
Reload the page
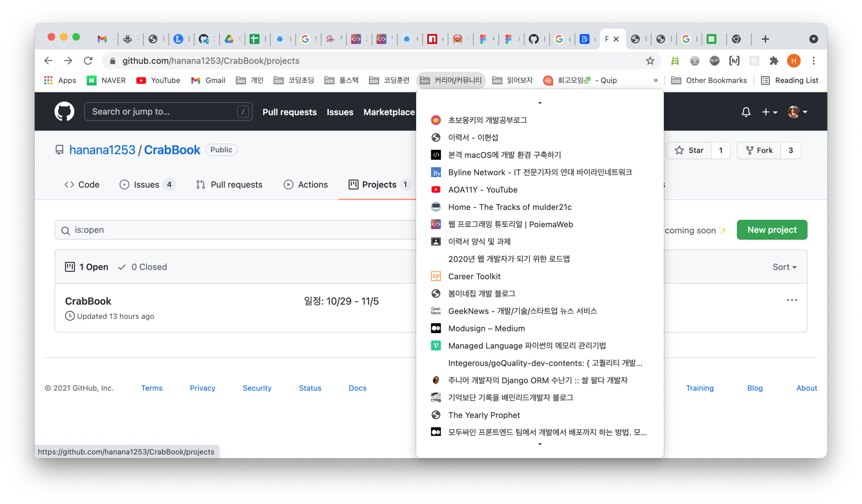[88, 61]
